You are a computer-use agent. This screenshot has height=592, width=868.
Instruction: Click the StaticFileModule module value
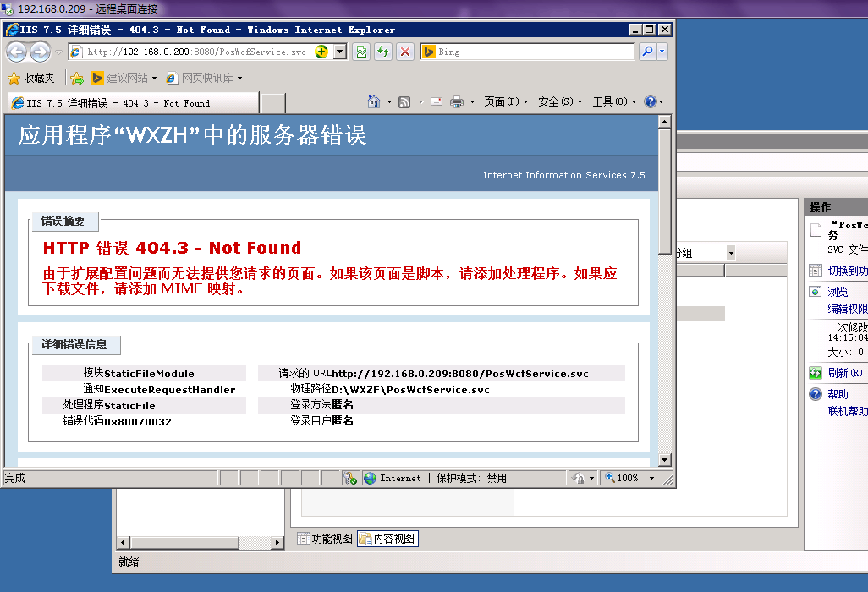pos(149,374)
